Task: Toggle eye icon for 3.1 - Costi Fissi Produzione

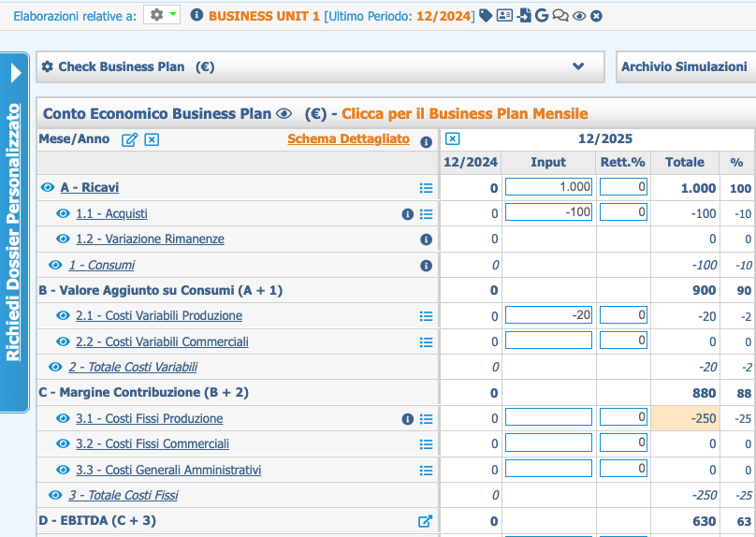Action: [63, 418]
